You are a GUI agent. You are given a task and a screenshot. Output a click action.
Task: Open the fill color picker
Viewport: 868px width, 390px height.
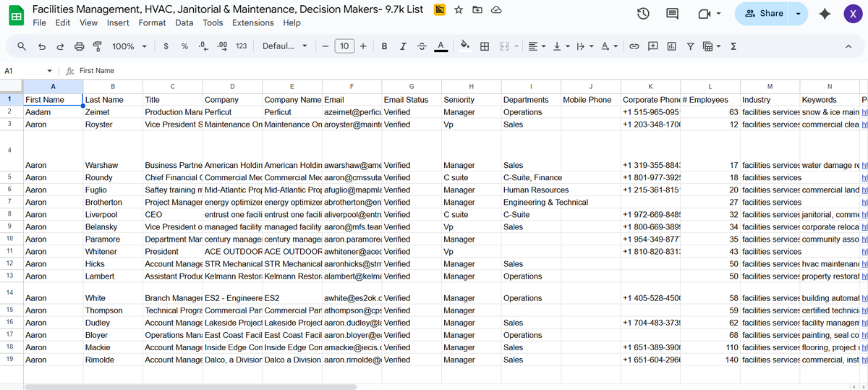click(465, 46)
